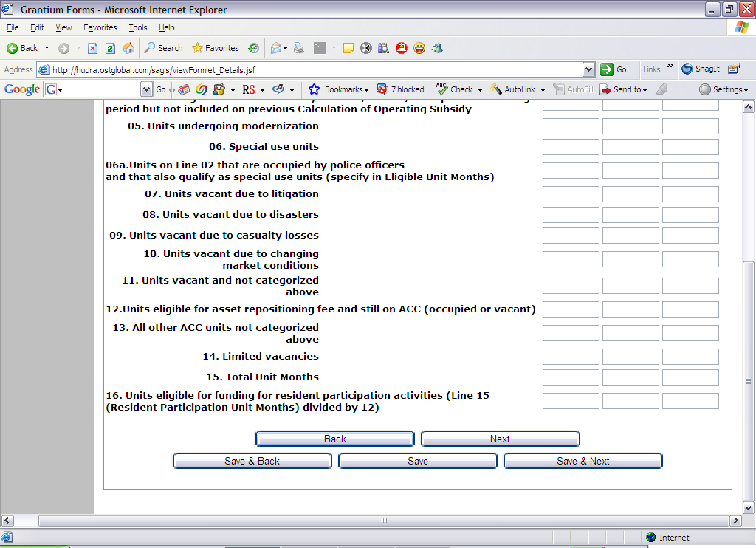
Task: Run the ABC spell Check
Action: point(455,89)
